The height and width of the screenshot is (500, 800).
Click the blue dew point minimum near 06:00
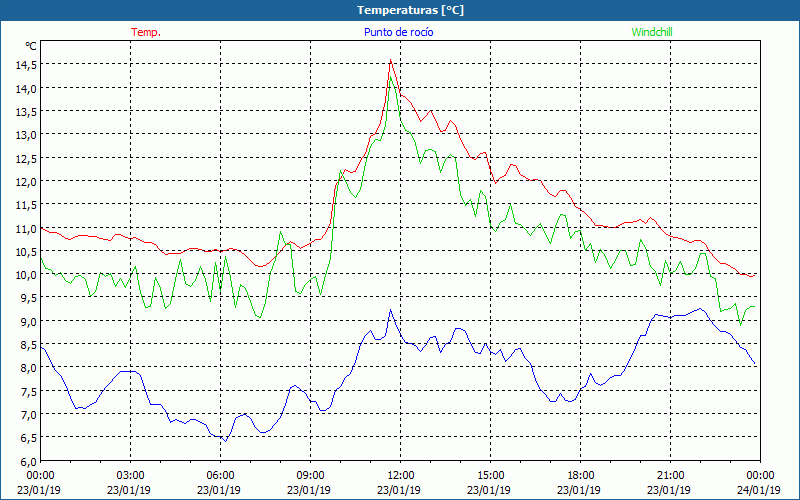click(225, 440)
